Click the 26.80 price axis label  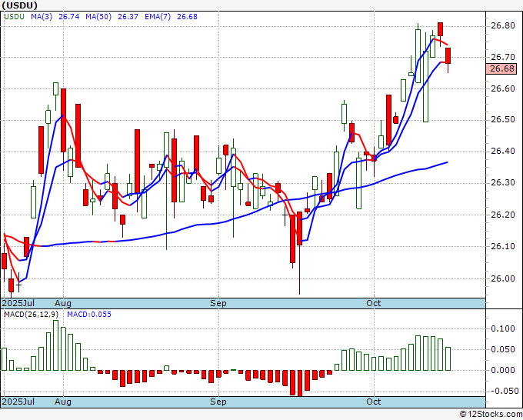point(503,25)
